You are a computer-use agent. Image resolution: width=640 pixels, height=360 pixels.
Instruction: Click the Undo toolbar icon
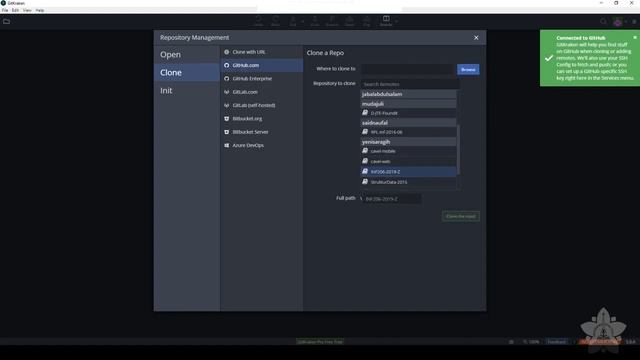click(258, 21)
